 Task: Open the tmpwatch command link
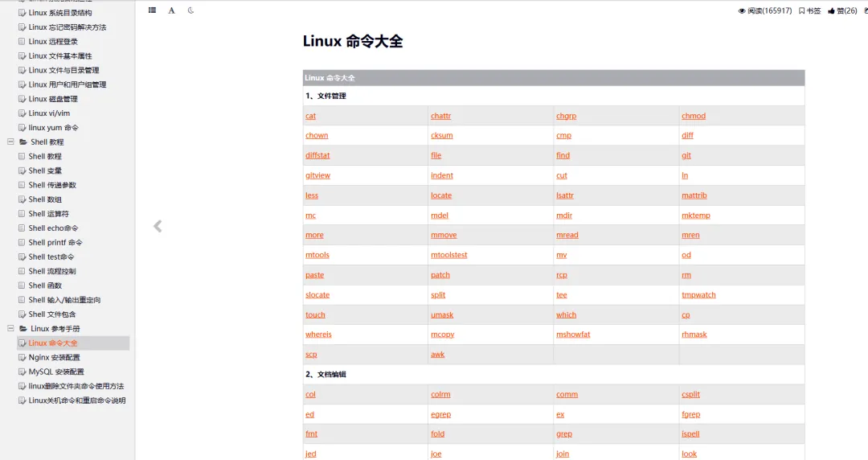point(698,295)
